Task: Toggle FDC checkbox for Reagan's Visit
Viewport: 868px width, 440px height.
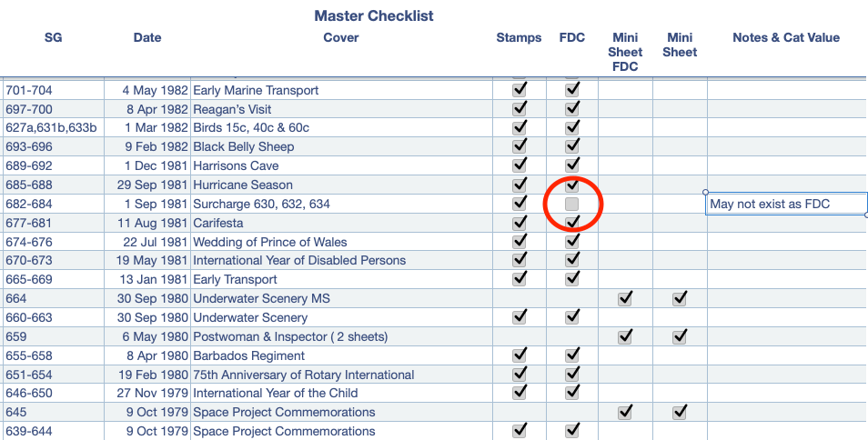Action: pos(571,109)
